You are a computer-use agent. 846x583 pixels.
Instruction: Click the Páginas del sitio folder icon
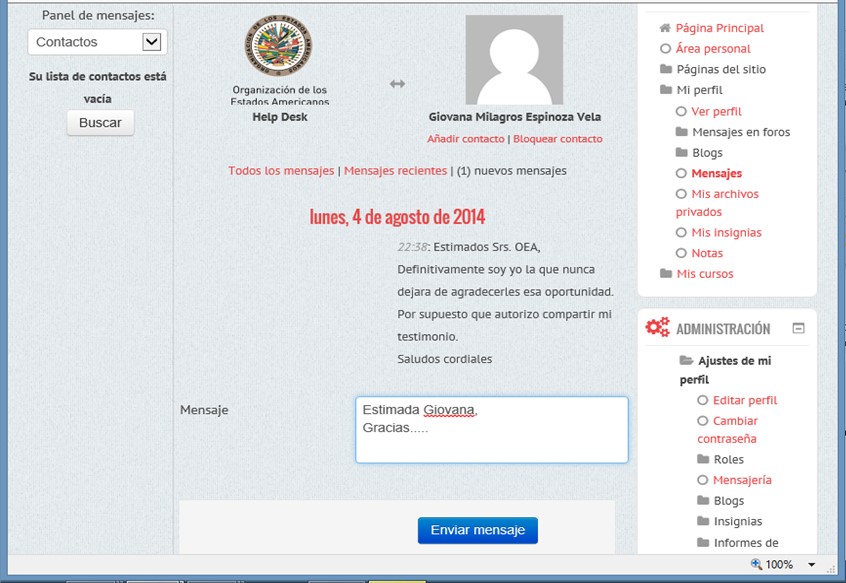pos(666,69)
